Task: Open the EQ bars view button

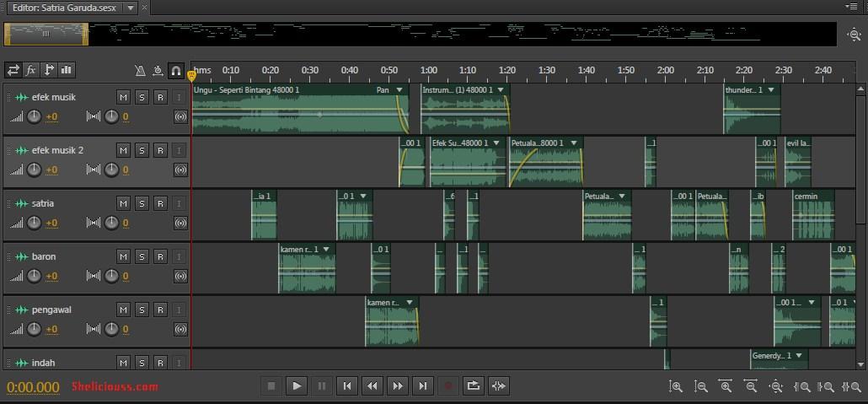Action: click(x=67, y=70)
